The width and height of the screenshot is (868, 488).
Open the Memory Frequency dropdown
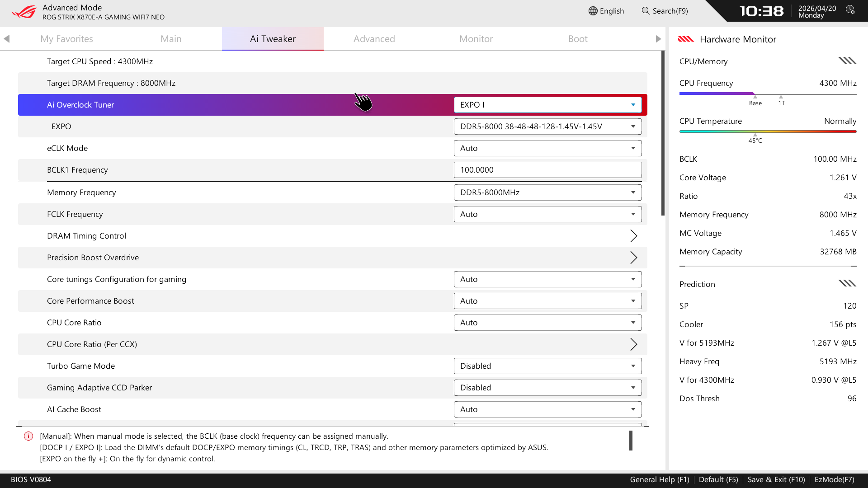[547, 192]
